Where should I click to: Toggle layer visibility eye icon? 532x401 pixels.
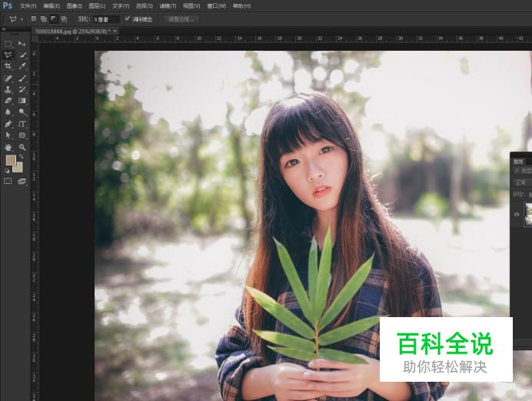(517, 214)
